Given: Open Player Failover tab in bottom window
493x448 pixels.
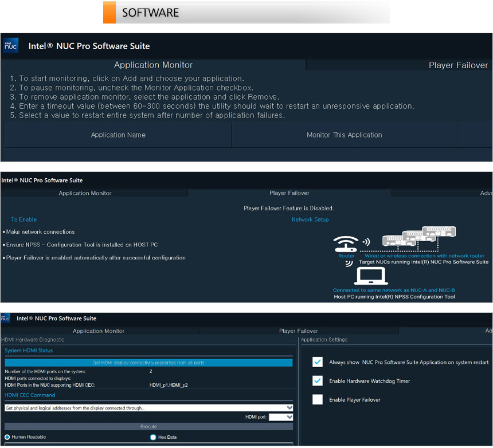Looking at the screenshot, I should [x=298, y=331].
